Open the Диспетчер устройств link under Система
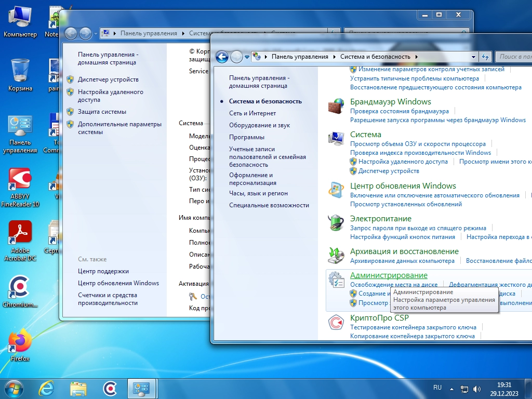This screenshot has height=399, width=532. 389,170
